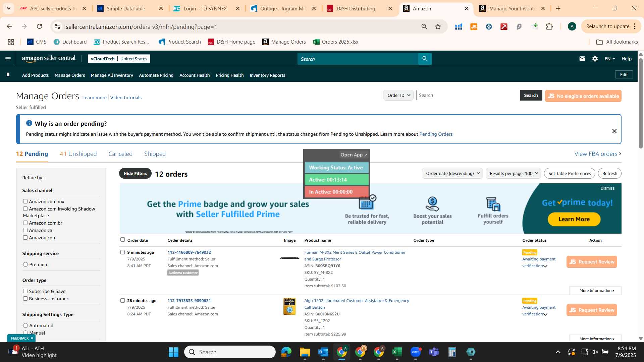The height and width of the screenshot is (362, 644).
Task: Select Automated shipping settings type
Action: point(25,325)
